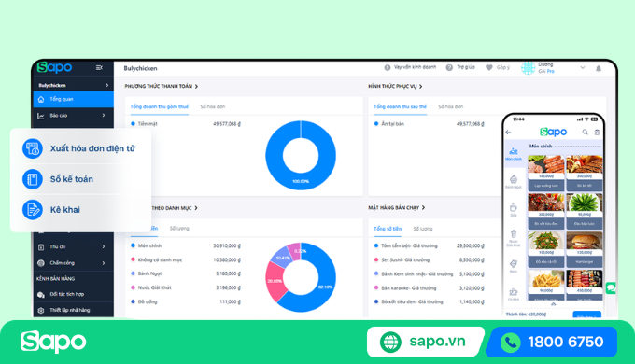Open Vay vốn kinh doanh in header
This screenshot has height=364, width=635.
pyautogui.click(x=410, y=67)
